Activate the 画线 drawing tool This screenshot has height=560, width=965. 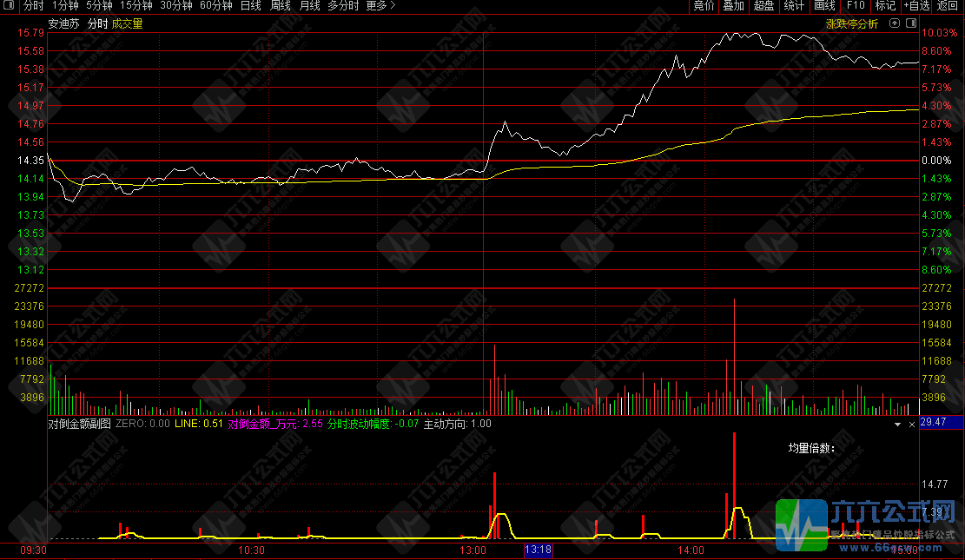824,6
